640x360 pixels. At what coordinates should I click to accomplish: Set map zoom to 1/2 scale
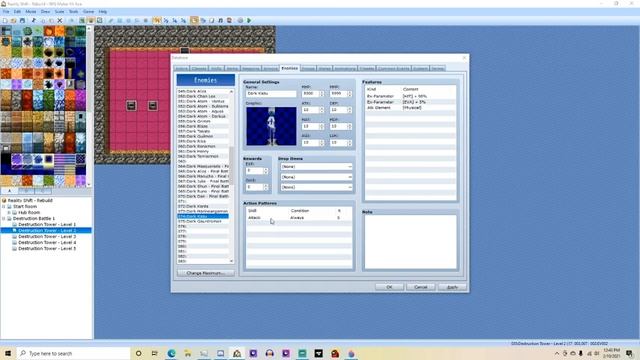coord(166,20)
